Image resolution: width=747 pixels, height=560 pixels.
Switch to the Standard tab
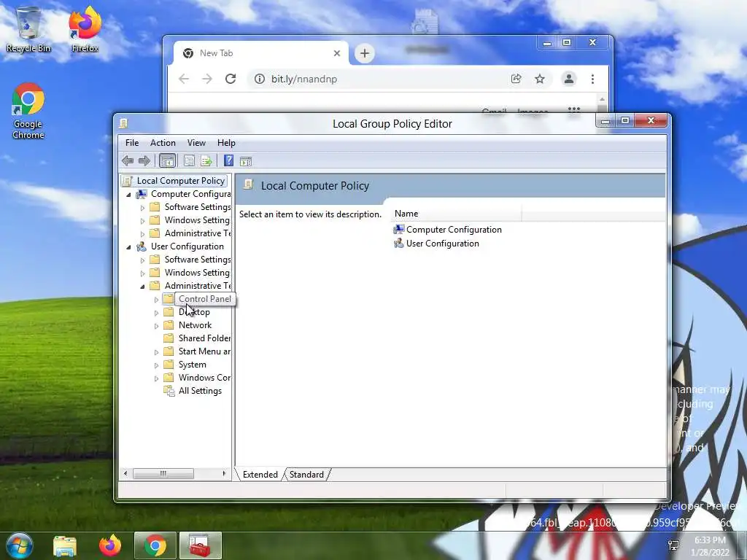pos(306,474)
